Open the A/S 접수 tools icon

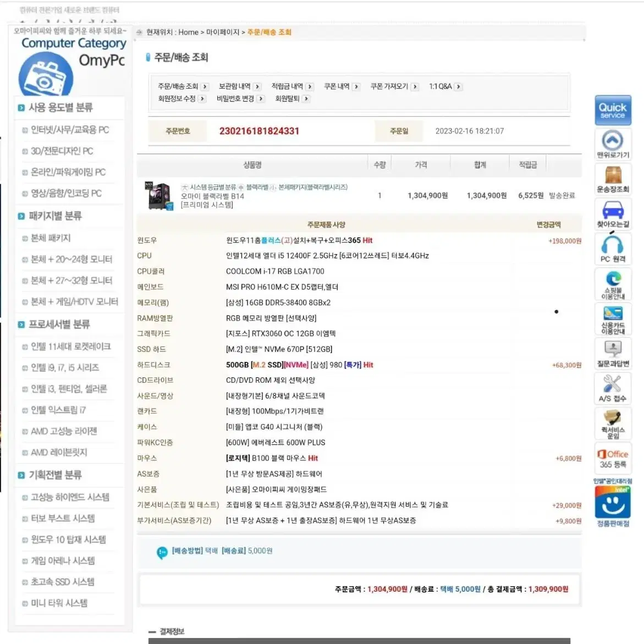click(x=613, y=388)
